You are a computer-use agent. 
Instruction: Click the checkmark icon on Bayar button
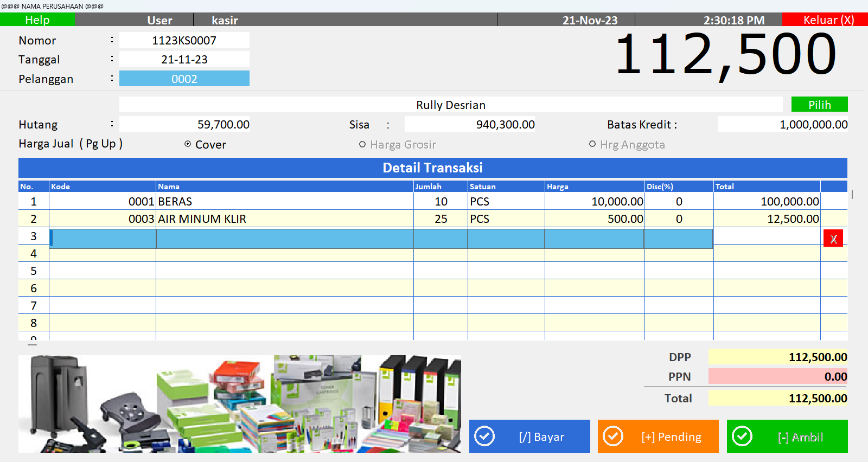[484, 436]
